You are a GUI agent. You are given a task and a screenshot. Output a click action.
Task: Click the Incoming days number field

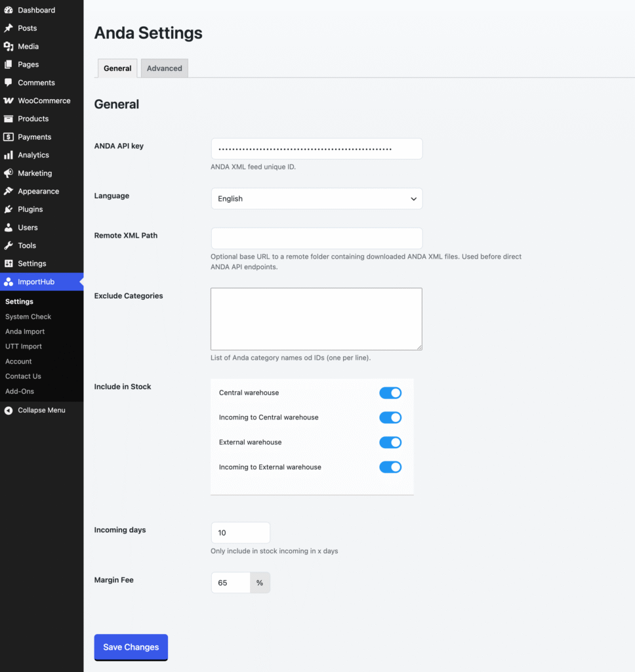(240, 533)
